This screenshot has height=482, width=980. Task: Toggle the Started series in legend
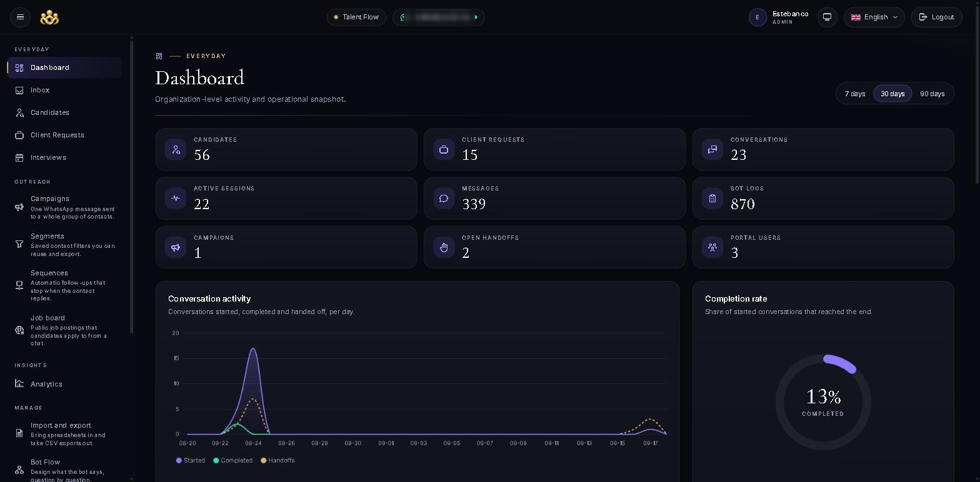point(191,460)
